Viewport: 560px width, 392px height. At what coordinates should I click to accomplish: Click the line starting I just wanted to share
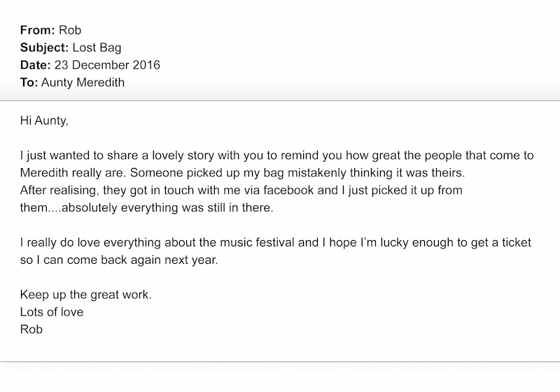pyautogui.click(x=276, y=155)
